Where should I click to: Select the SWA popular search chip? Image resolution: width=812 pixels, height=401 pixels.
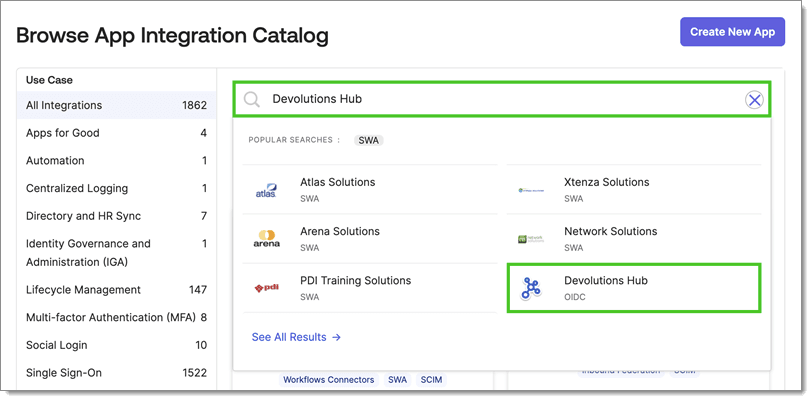pyautogui.click(x=369, y=140)
